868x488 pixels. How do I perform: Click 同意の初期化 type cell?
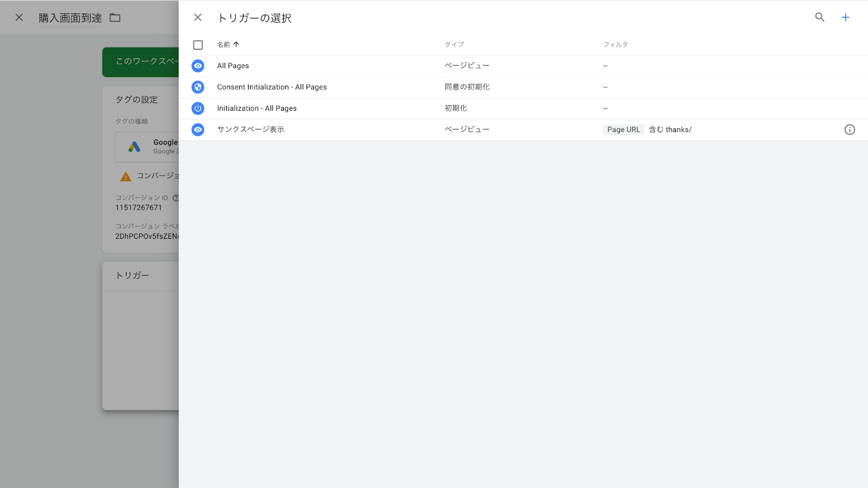tap(467, 87)
